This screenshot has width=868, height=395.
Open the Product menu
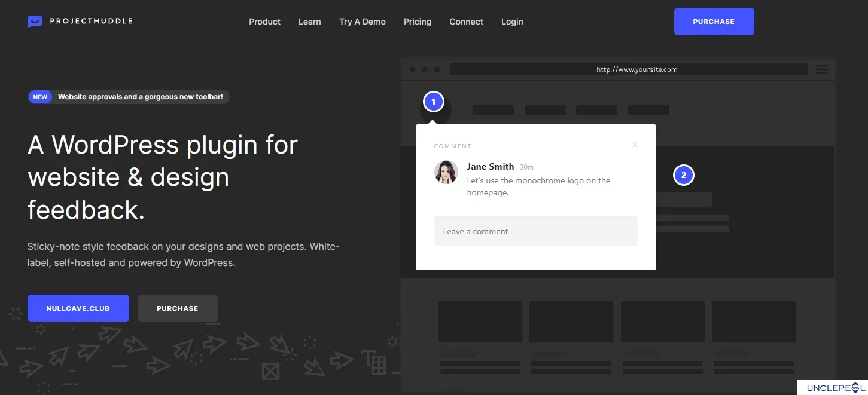[x=264, y=22]
